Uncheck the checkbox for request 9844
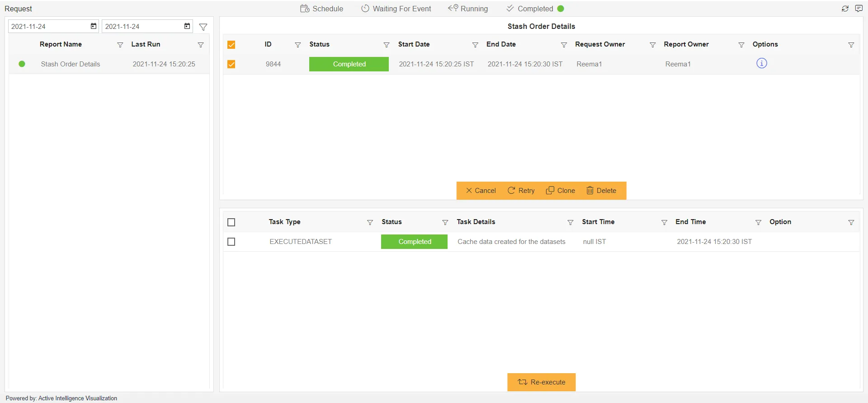This screenshot has height=403, width=868. coord(231,64)
